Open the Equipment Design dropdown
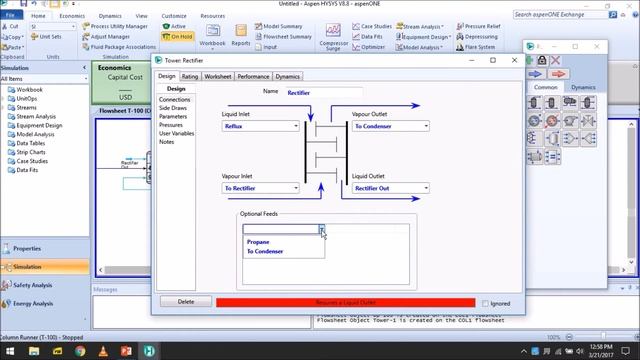The height and width of the screenshot is (360, 640). [x=424, y=37]
